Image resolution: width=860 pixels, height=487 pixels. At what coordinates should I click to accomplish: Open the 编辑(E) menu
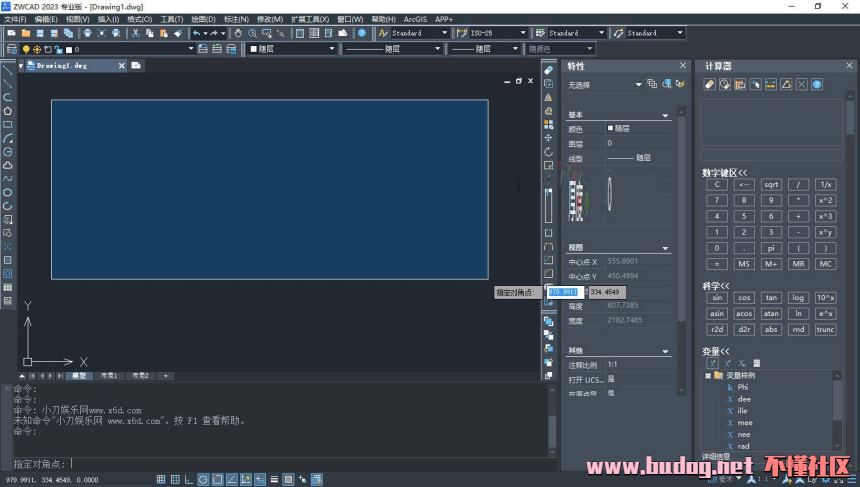click(x=46, y=19)
